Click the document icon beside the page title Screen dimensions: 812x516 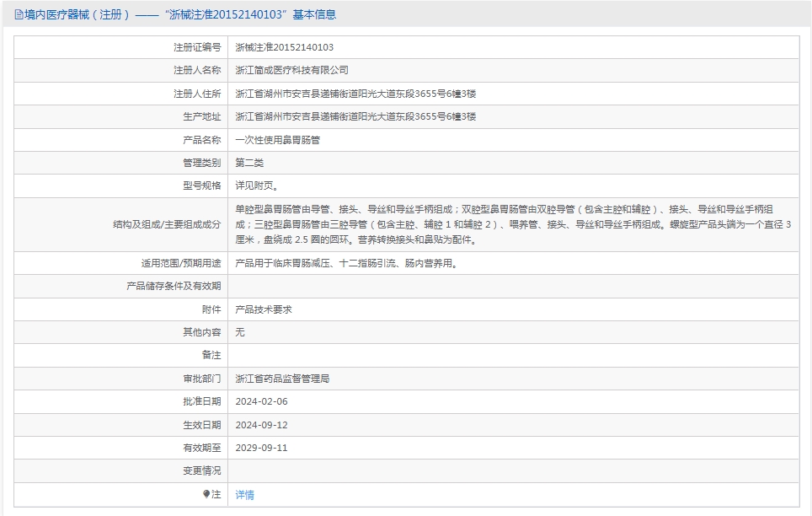(x=19, y=14)
